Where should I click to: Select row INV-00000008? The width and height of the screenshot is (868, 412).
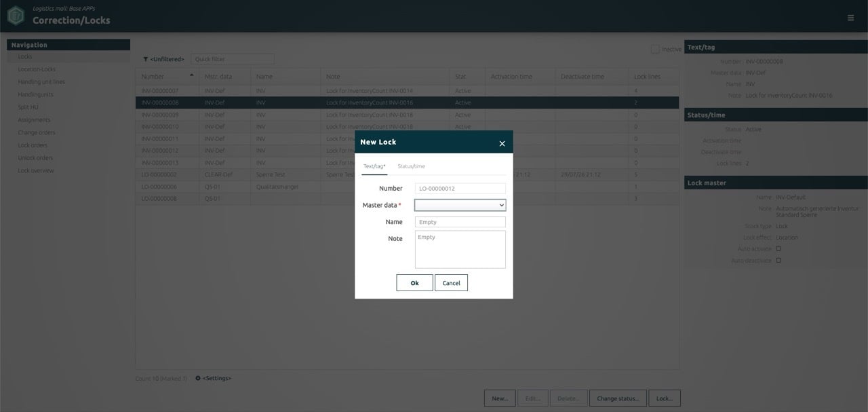[x=407, y=102]
